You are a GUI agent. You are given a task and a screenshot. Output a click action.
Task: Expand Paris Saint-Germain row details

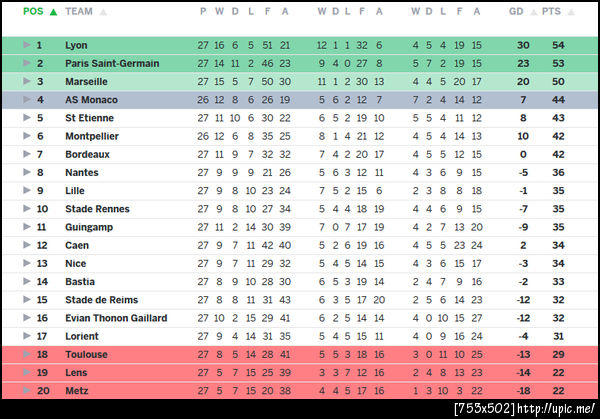[x=28, y=63]
